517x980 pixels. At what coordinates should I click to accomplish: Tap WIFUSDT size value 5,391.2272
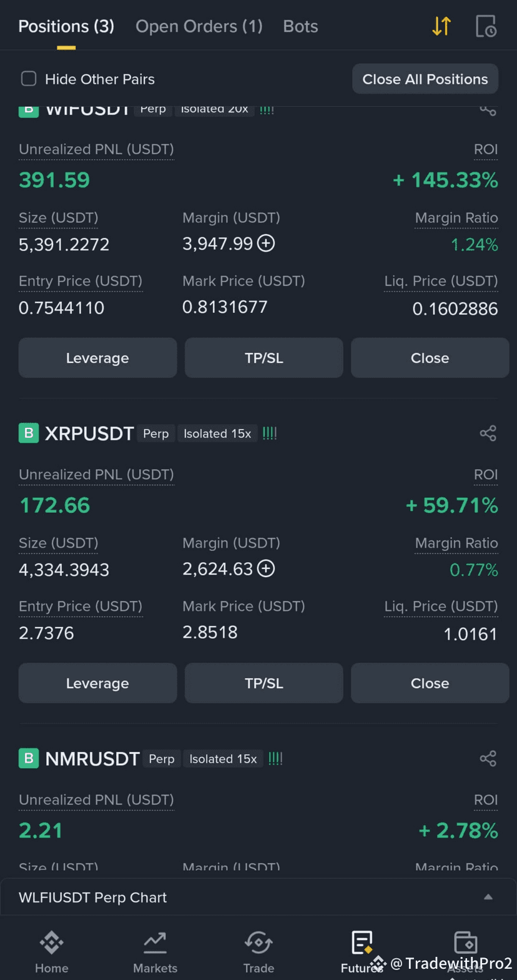click(64, 244)
